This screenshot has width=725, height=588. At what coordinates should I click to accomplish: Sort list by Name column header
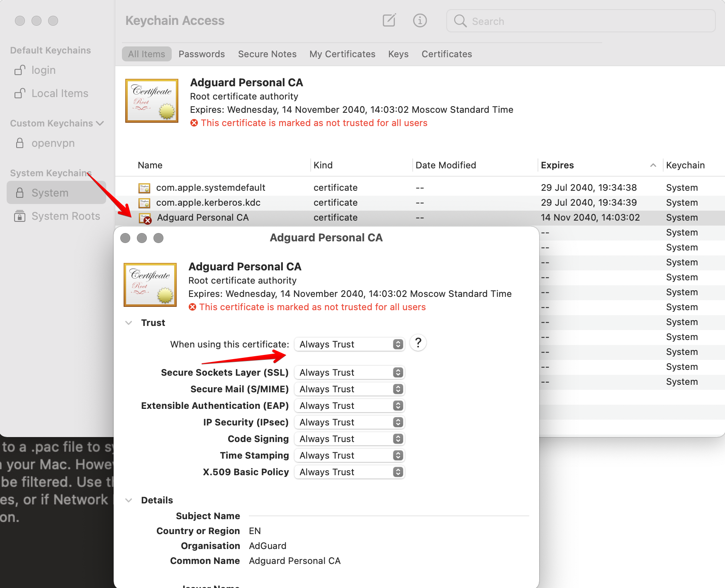click(x=150, y=165)
